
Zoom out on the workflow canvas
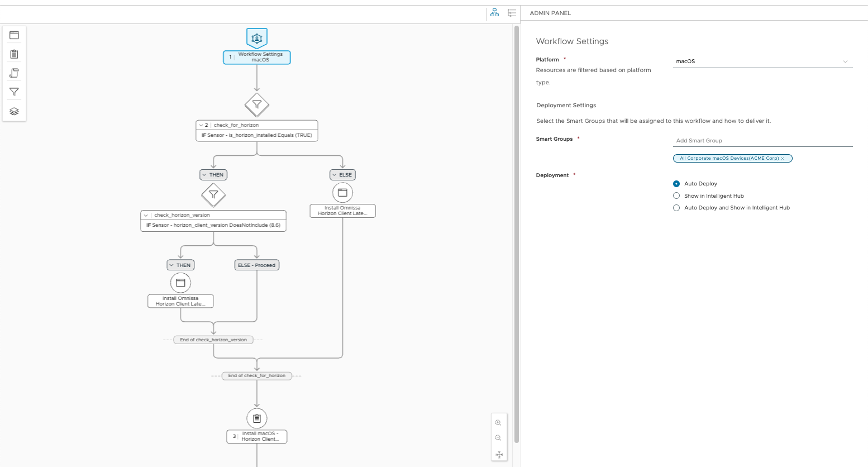pos(498,438)
